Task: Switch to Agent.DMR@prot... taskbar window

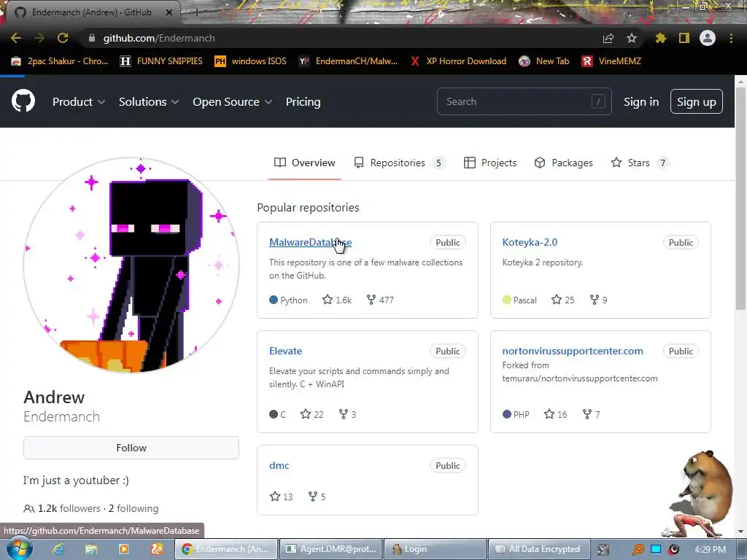Action: tap(331, 549)
